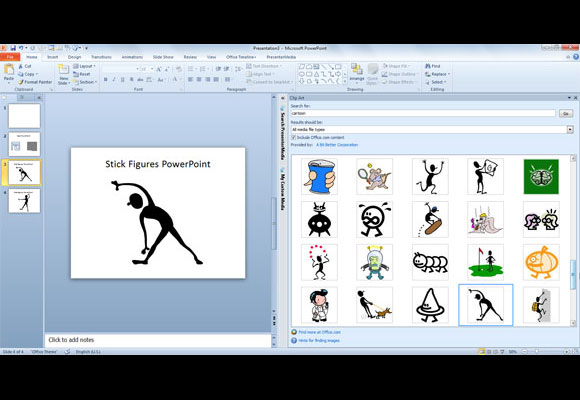Click the Arrange button in Drawing group
The image size is (580, 400).
tap(357, 73)
